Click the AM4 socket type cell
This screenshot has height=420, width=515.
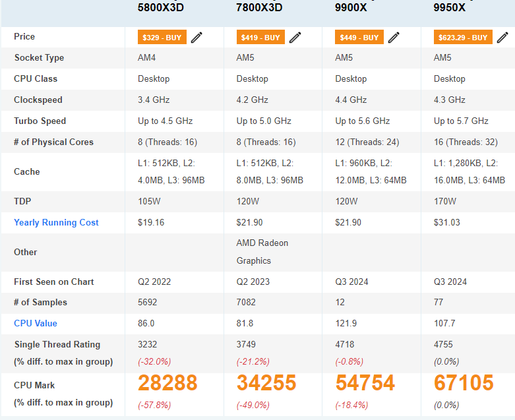[146, 57]
